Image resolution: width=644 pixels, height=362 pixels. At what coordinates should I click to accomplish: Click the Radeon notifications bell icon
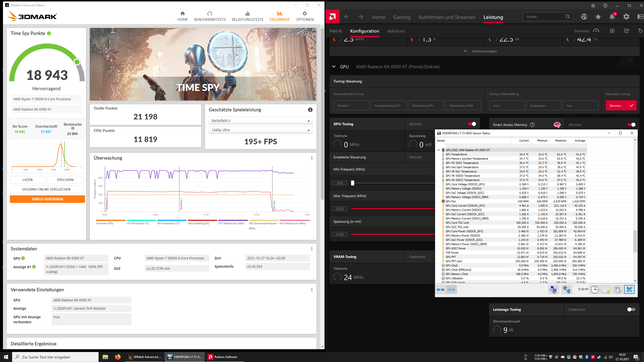[612, 17]
